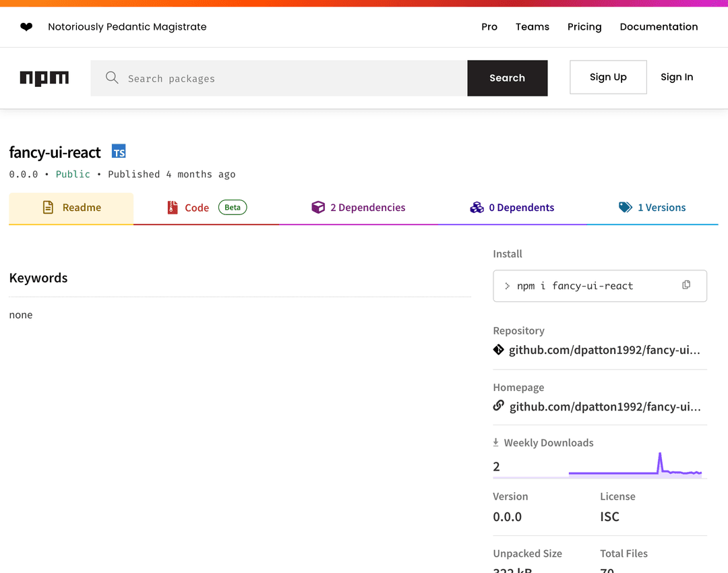Click the 'fancy-ui-react' package title

pyautogui.click(x=55, y=152)
